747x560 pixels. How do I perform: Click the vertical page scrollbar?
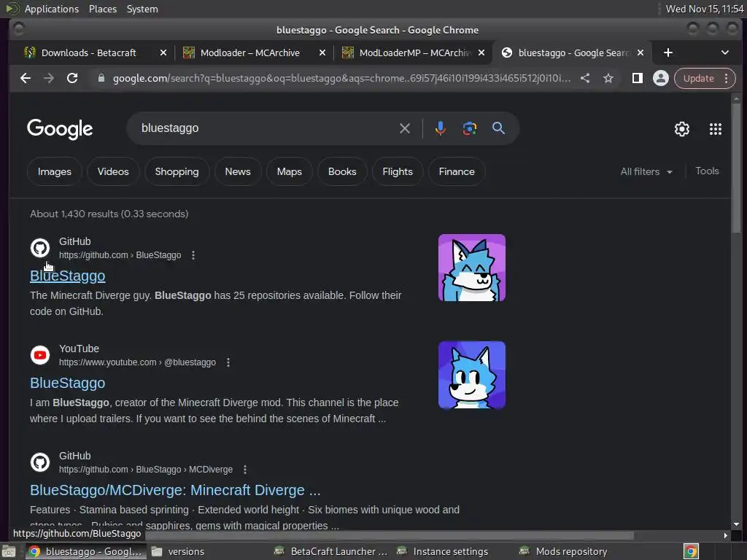(x=736, y=167)
